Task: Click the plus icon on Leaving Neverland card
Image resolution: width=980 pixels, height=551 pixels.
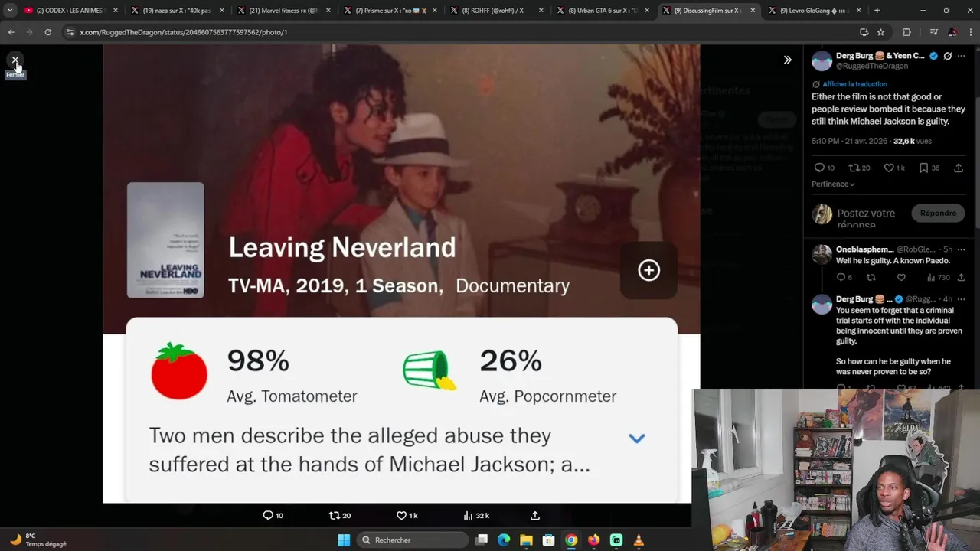Action: (x=648, y=270)
